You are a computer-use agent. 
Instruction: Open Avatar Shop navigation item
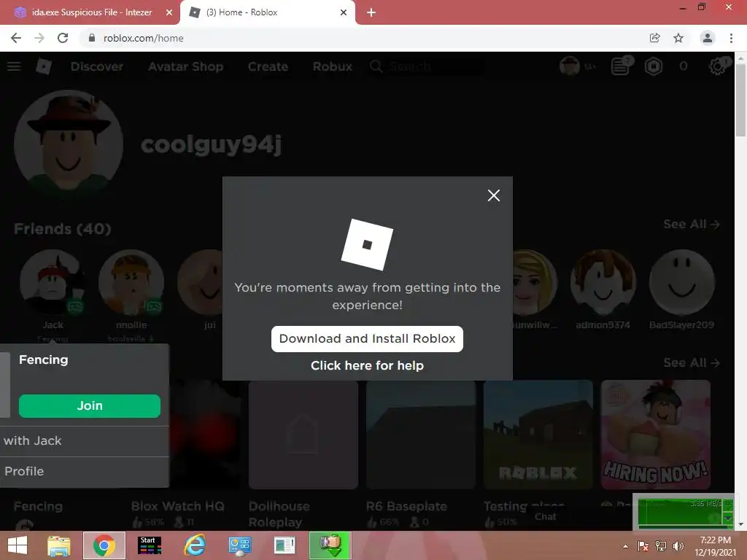tap(185, 66)
